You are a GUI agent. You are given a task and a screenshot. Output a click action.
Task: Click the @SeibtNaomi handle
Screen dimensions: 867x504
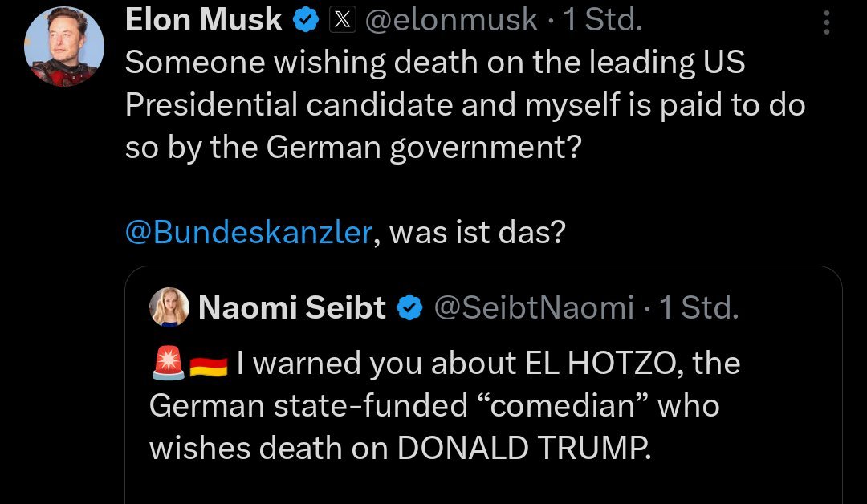click(x=535, y=307)
